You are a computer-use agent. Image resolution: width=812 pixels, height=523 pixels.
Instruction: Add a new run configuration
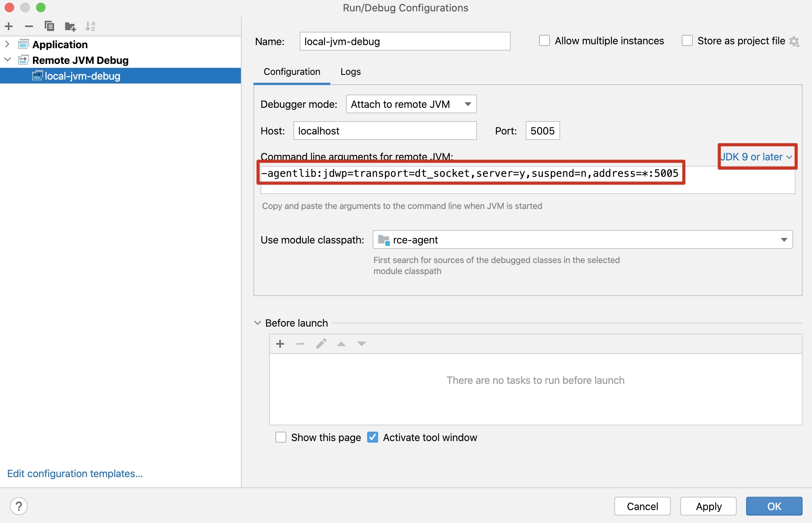[9, 26]
